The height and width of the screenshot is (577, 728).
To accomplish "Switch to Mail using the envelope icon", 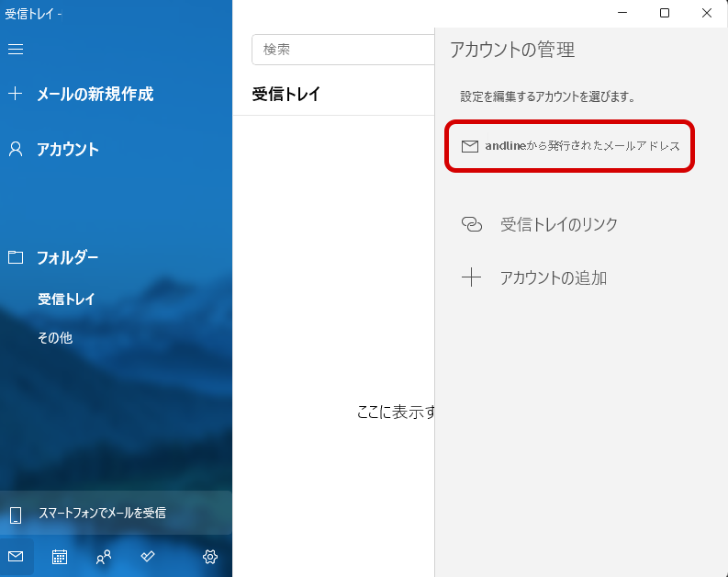I will (16, 557).
